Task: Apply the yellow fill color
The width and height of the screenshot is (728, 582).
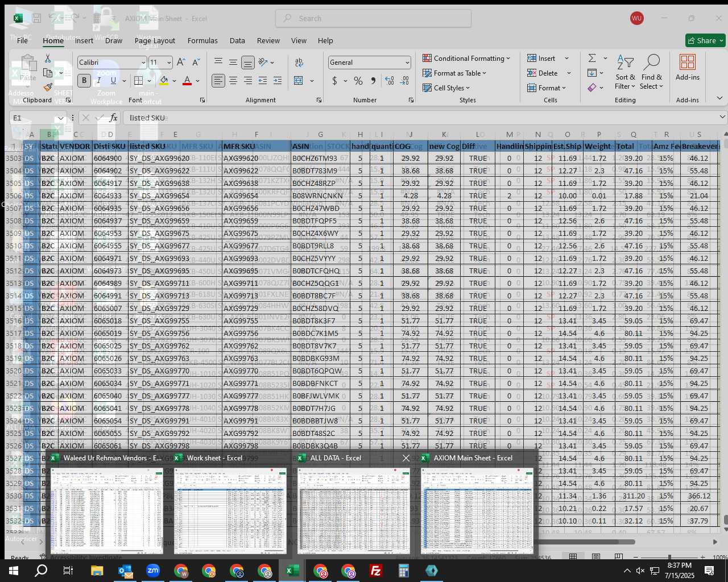Action: click(164, 81)
